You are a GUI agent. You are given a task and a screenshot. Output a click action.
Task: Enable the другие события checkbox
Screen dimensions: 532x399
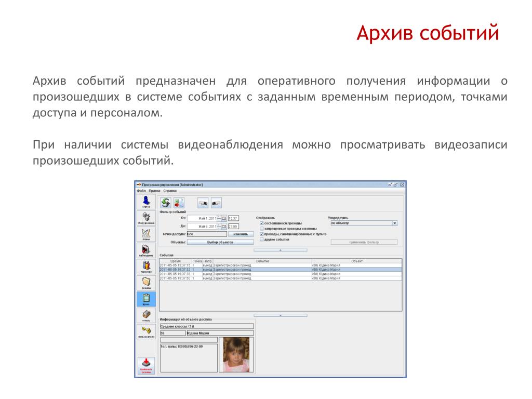262,240
